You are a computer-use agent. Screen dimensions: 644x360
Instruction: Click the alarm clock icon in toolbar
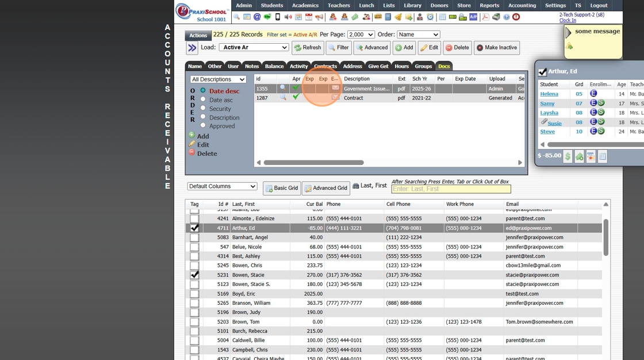click(x=430, y=17)
